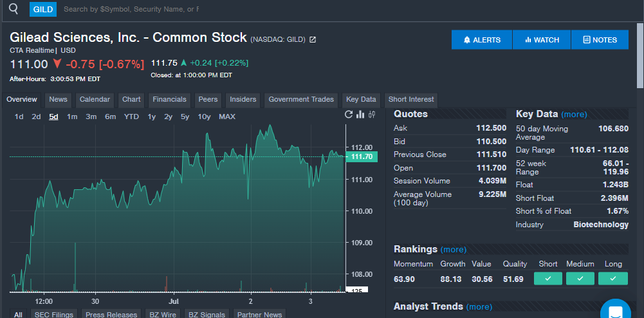Switch to bar chart type icon
The width and height of the screenshot is (644, 318).
pyautogui.click(x=360, y=114)
